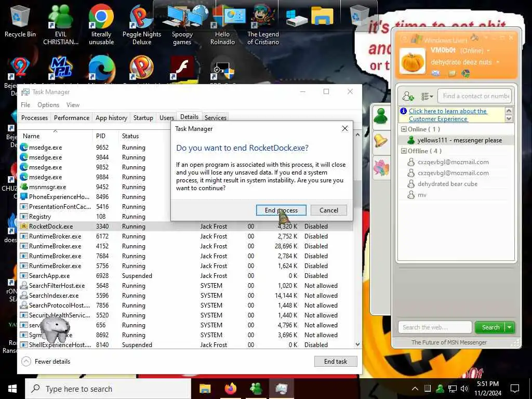Launch the Adobe Flash desktop shortcut

point(182,68)
